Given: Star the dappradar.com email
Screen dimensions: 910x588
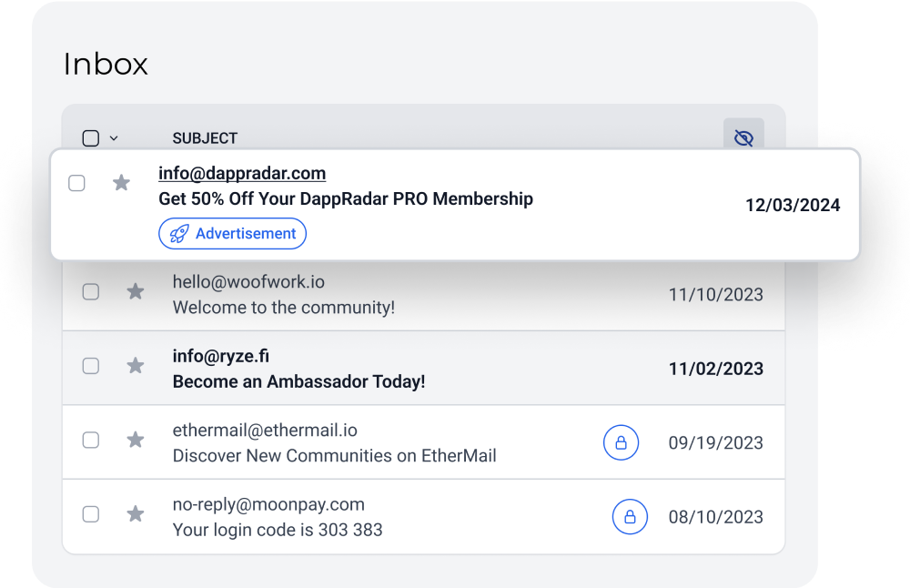Looking at the screenshot, I should [x=121, y=183].
